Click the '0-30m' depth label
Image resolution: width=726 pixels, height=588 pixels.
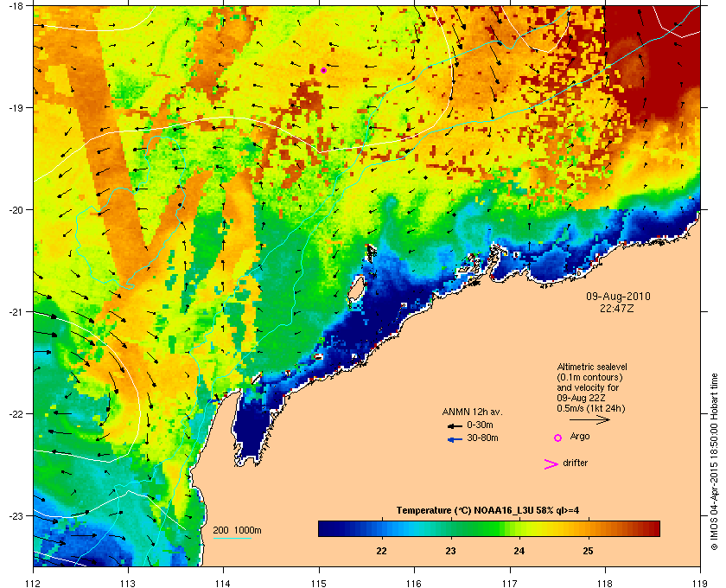(x=480, y=425)
